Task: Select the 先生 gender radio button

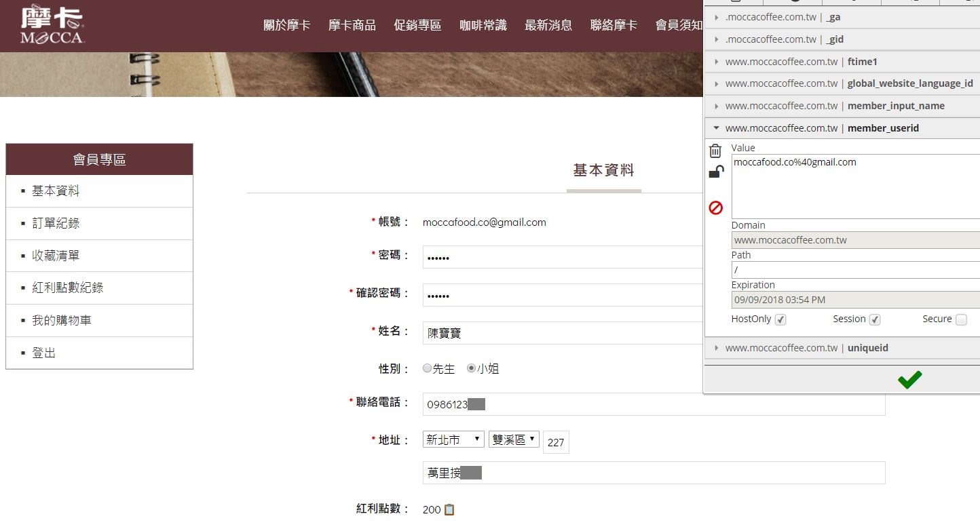Action: click(x=427, y=368)
